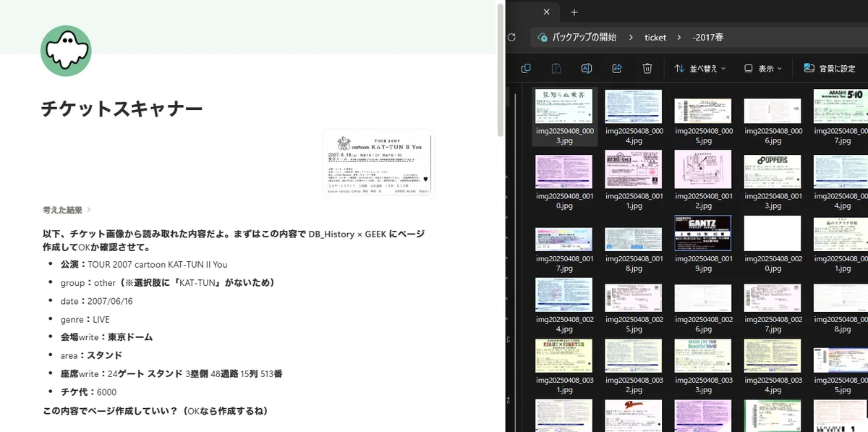Viewport: 868px width, 432px height.
Task: Click the cloud backup icon in address bar
Action: tap(542, 37)
